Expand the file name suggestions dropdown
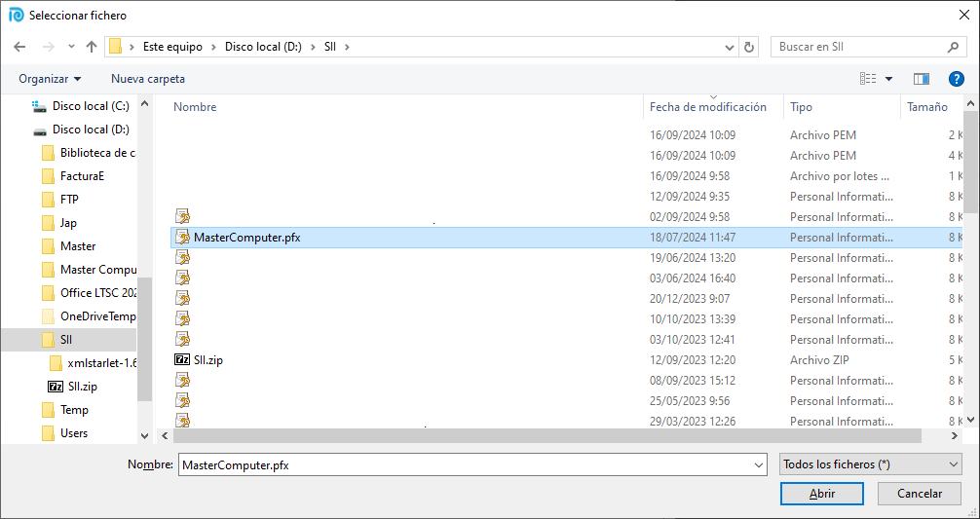Viewport: 980px width, 519px height. coord(759,465)
